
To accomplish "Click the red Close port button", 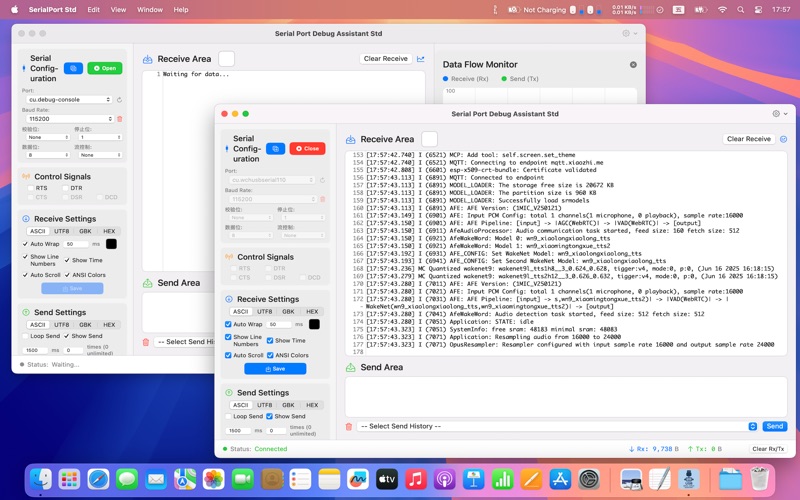I will tap(308, 148).
